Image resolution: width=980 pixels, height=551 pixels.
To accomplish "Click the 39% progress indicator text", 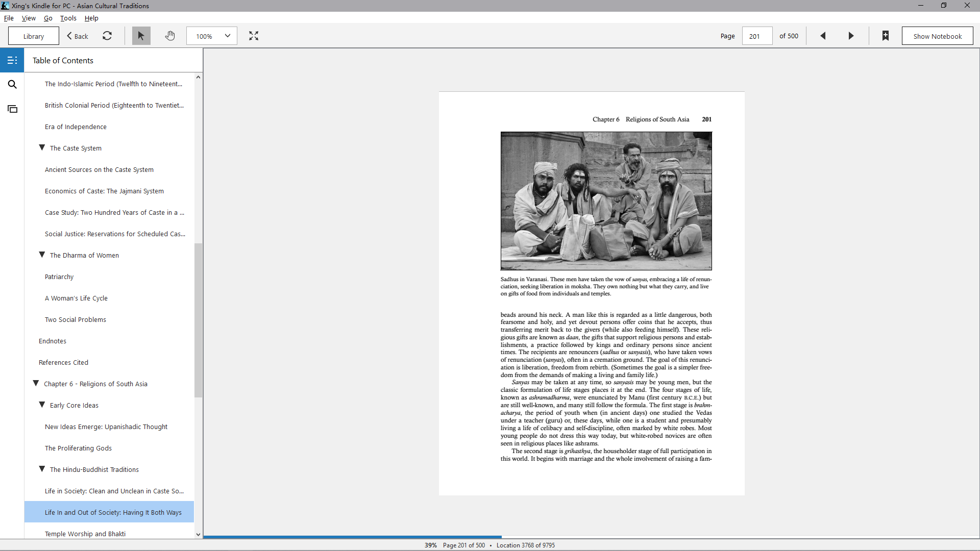I will point(431,545).
